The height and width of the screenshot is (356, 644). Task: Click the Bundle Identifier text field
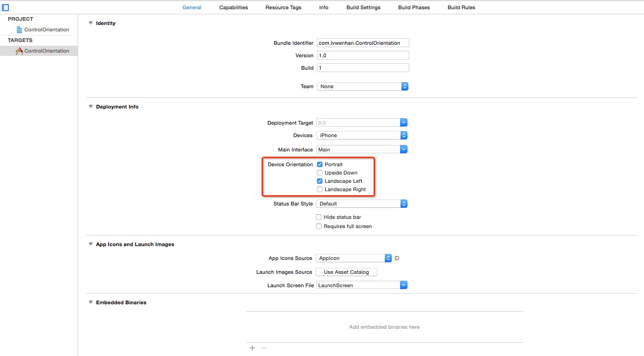[363, 43]
